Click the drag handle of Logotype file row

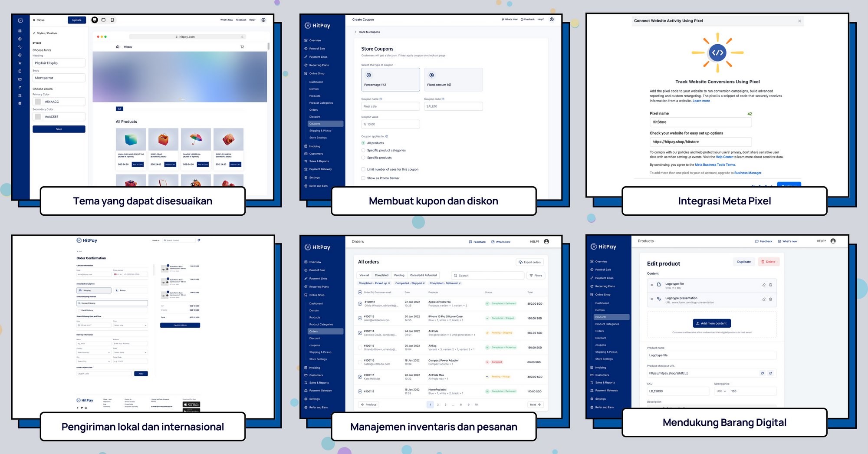652,285
